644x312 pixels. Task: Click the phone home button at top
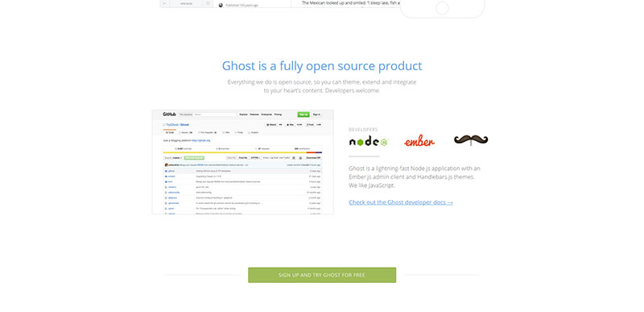pos(442,8)
